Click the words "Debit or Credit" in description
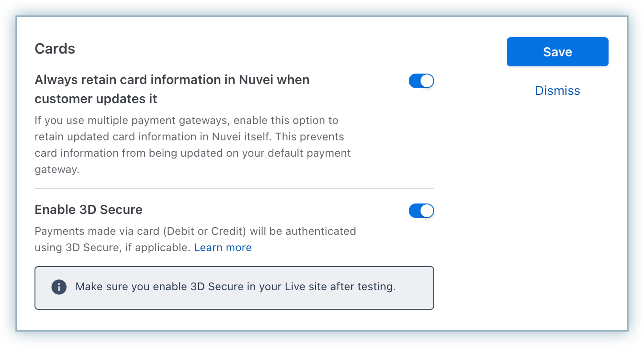 204,232
